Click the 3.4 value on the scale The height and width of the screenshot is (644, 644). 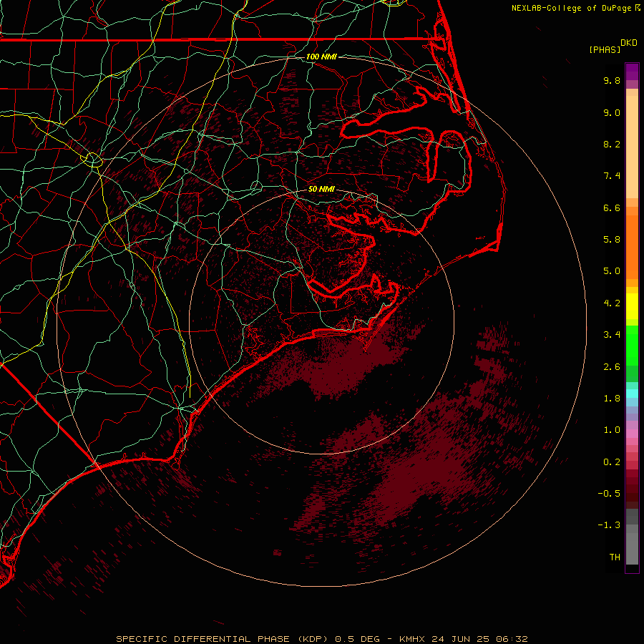(x=612, y=335)
